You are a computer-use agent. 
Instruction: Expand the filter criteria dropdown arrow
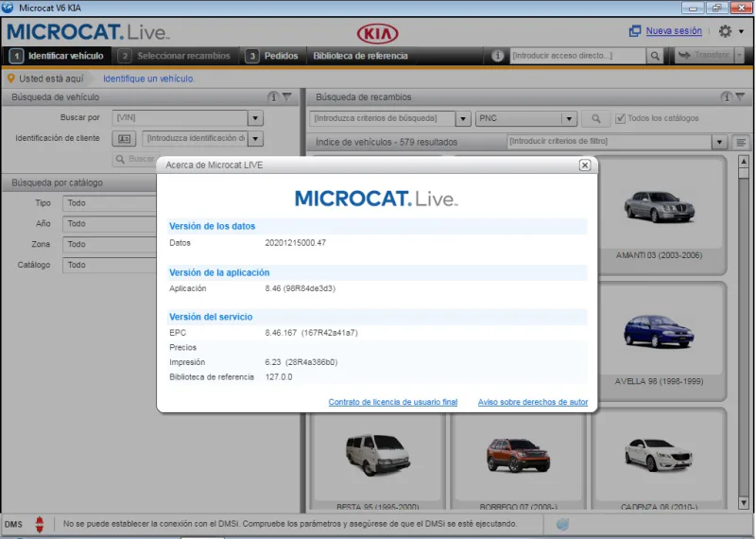tap(719, 142)
